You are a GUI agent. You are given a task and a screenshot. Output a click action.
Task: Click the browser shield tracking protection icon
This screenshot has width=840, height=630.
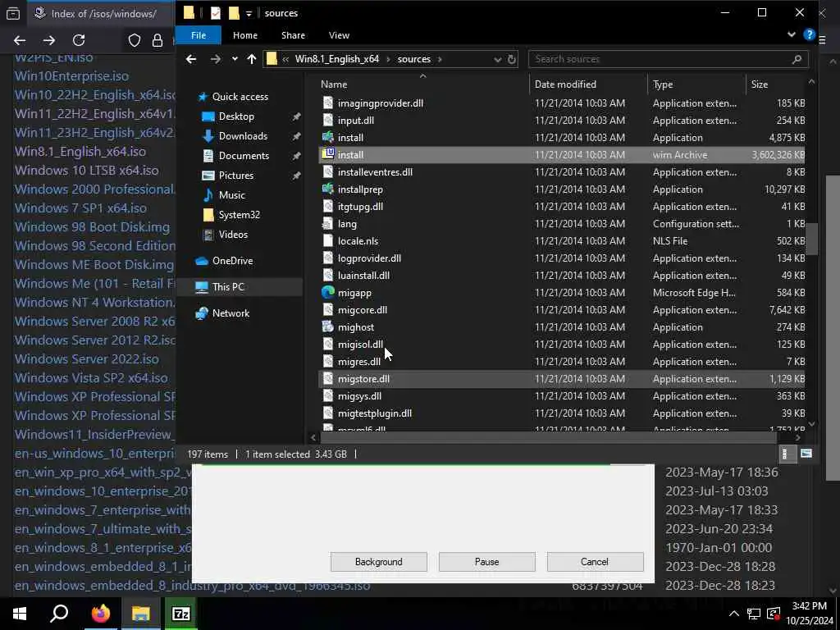(x=134, y=40)
